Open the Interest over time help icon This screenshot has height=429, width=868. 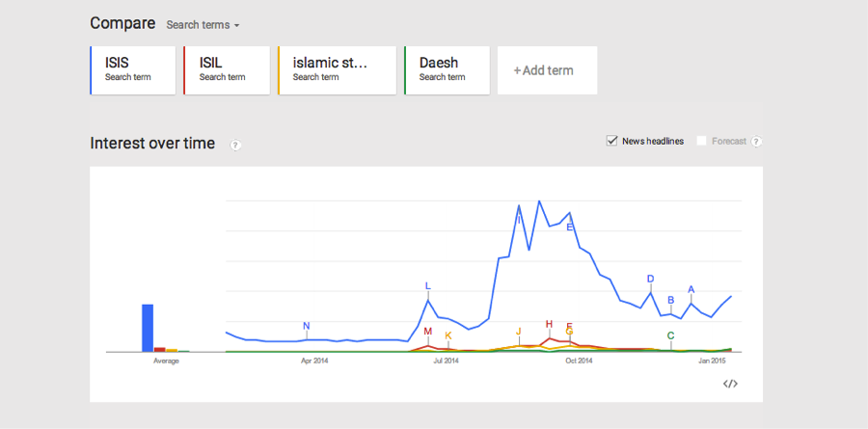coord(235,145)
